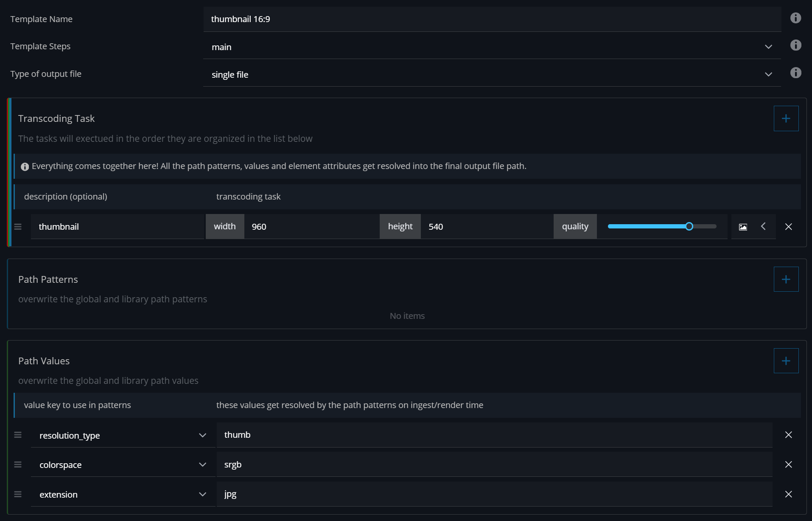Add a new Transcoding Task with plus
812x521 pixels.
[x=786, y=118]
